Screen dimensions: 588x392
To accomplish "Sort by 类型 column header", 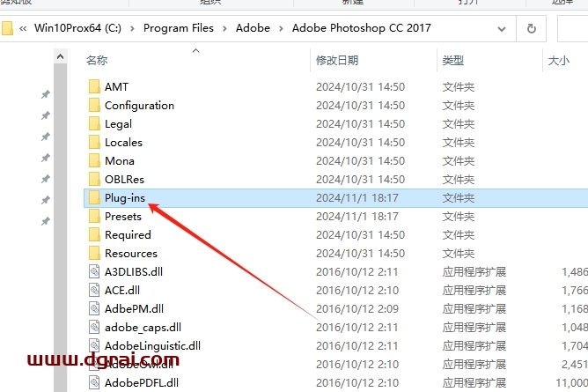I will pos(453,60).
